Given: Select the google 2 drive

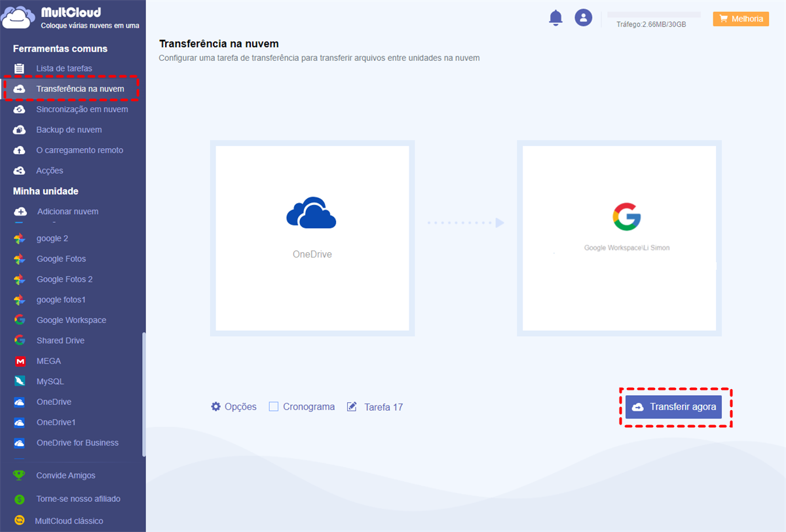Looking at the screenshot, I should point(52,238).
